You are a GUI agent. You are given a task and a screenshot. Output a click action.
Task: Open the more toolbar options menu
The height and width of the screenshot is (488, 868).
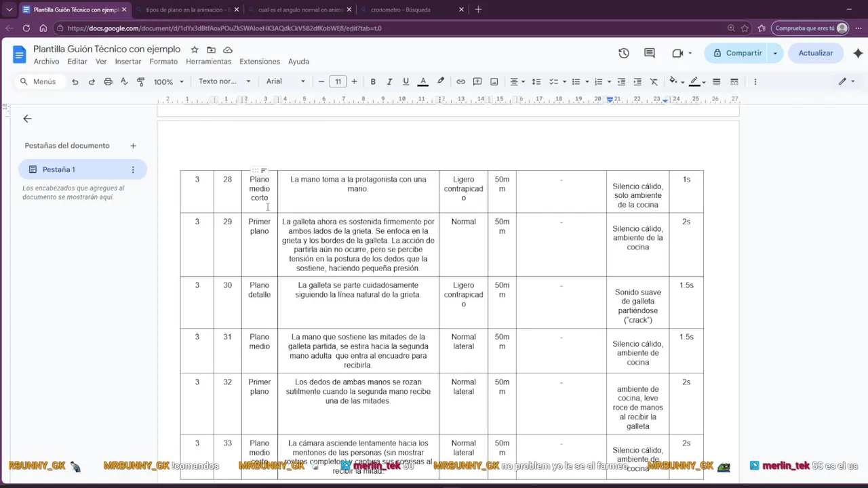(755, 81)
